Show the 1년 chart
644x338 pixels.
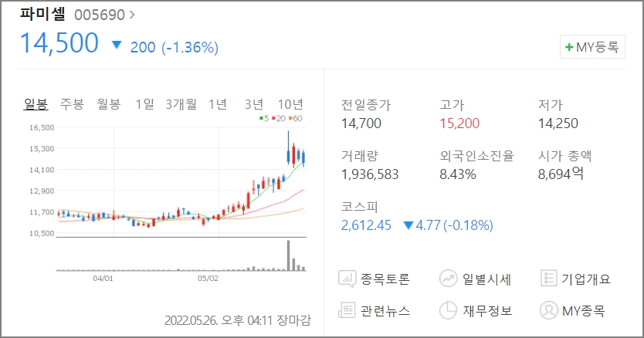(x=218, y=104)
